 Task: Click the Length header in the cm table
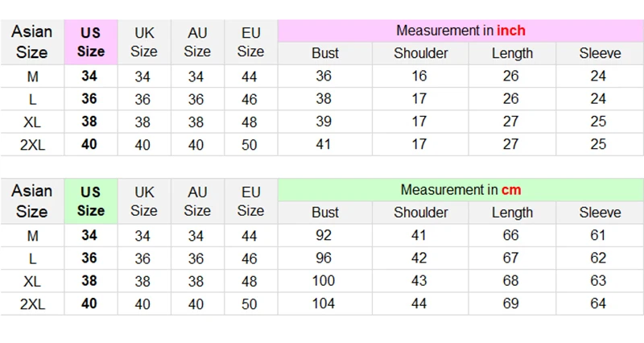512,213
